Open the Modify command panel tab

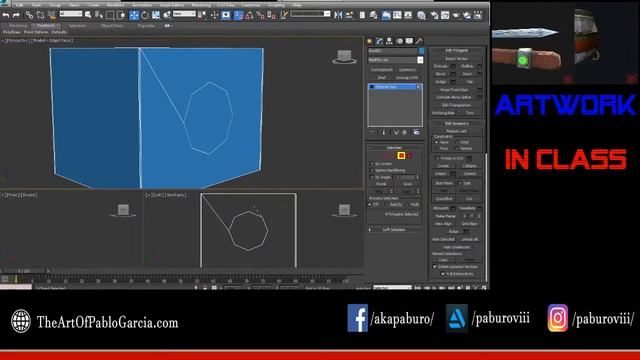point(380,41)
